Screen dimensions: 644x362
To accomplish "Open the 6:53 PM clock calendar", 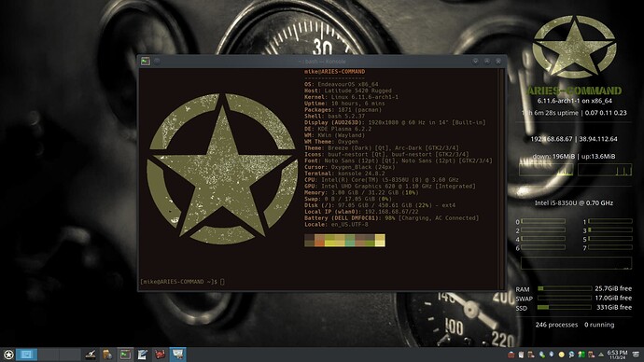I will pos(617,355).
